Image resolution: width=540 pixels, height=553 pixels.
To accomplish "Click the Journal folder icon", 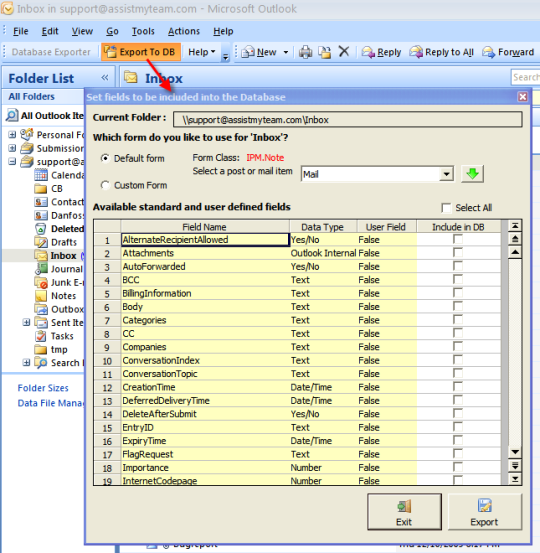I will 41,269.
